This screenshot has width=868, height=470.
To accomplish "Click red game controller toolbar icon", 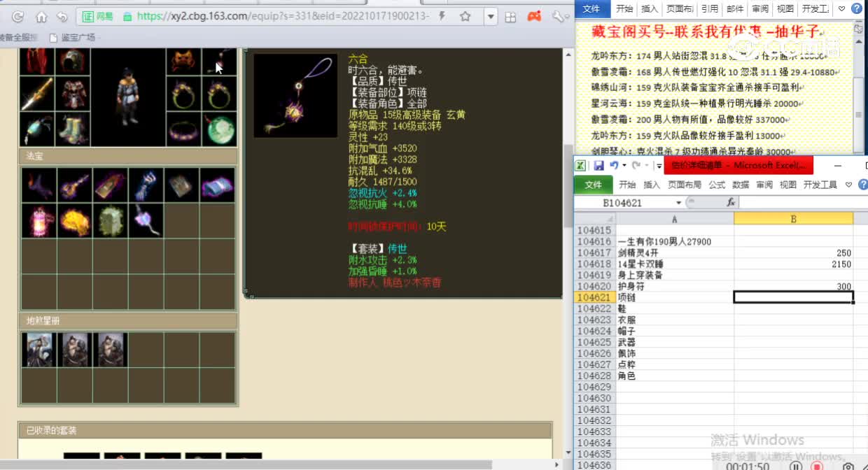I will pos(534,16).
